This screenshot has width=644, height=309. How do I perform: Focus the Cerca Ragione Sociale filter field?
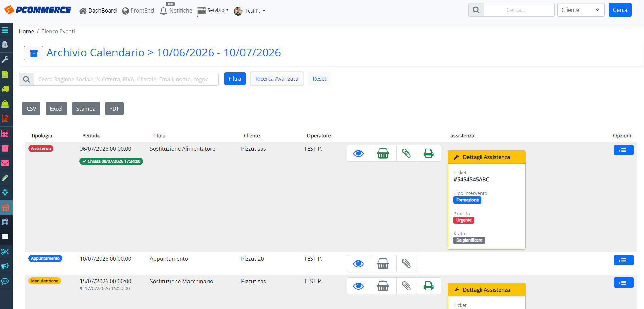click(126, 79)
